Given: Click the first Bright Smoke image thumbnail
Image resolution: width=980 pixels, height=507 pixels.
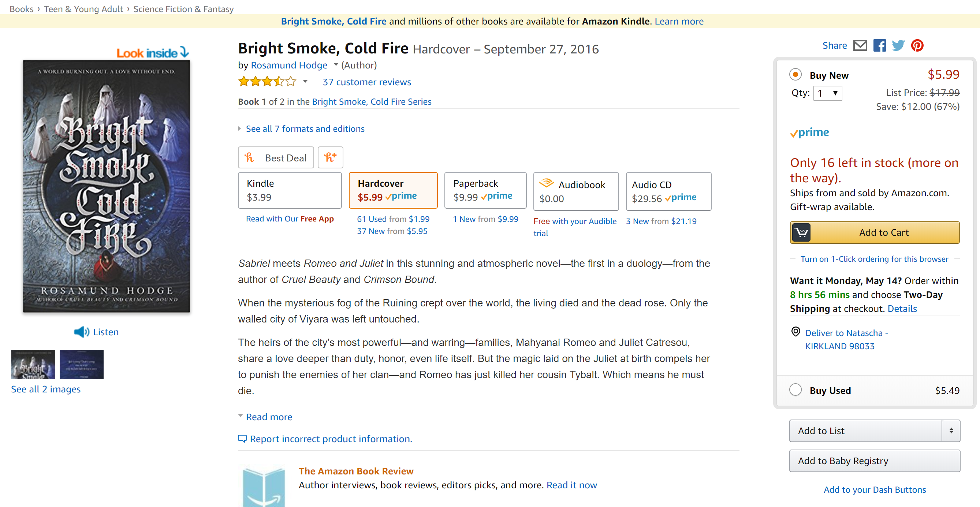Looking at the screenshot, I should [33, 364].
